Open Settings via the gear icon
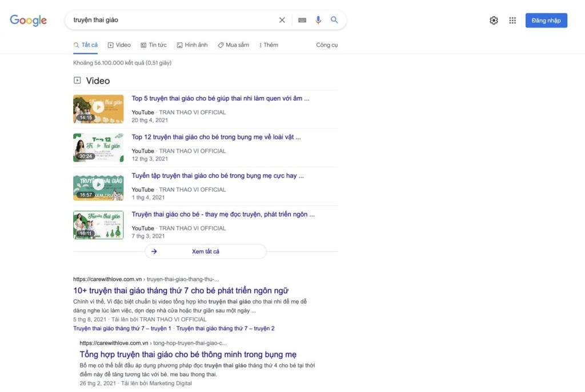 click(494, 21)
